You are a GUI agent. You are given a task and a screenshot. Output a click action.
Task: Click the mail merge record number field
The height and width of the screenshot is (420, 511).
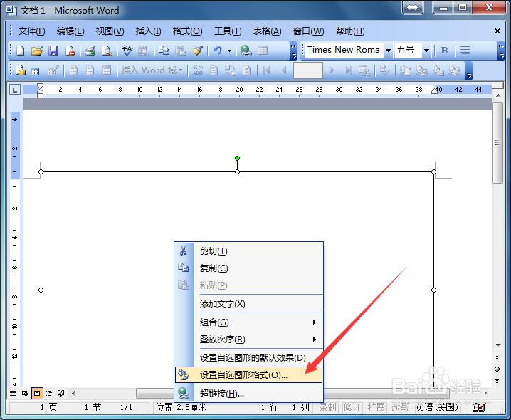click(308, 70)
